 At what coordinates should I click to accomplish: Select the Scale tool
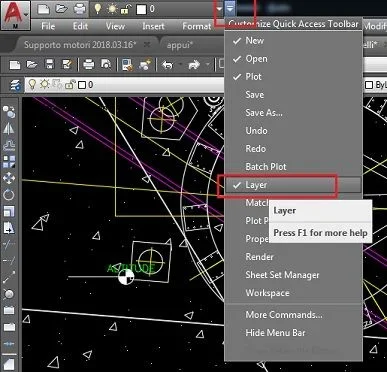click(x=9, y=211)
